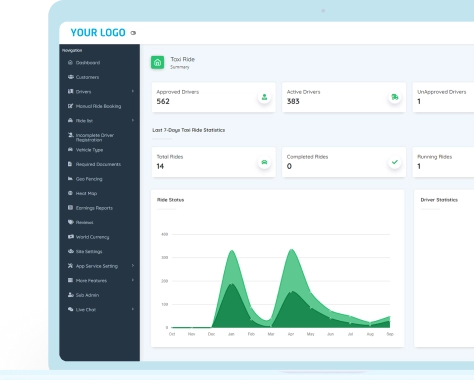Click the Incomplete Driver Registration icon

[x=70, y=135]
